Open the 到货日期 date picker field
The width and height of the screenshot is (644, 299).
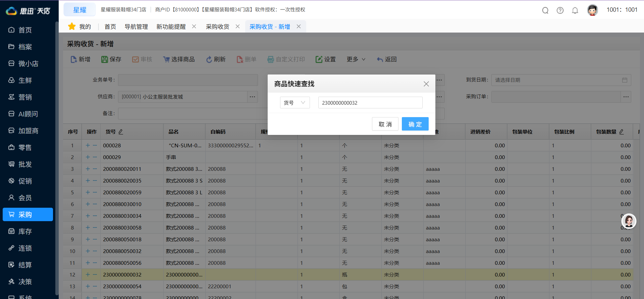(x=561, y=80)
